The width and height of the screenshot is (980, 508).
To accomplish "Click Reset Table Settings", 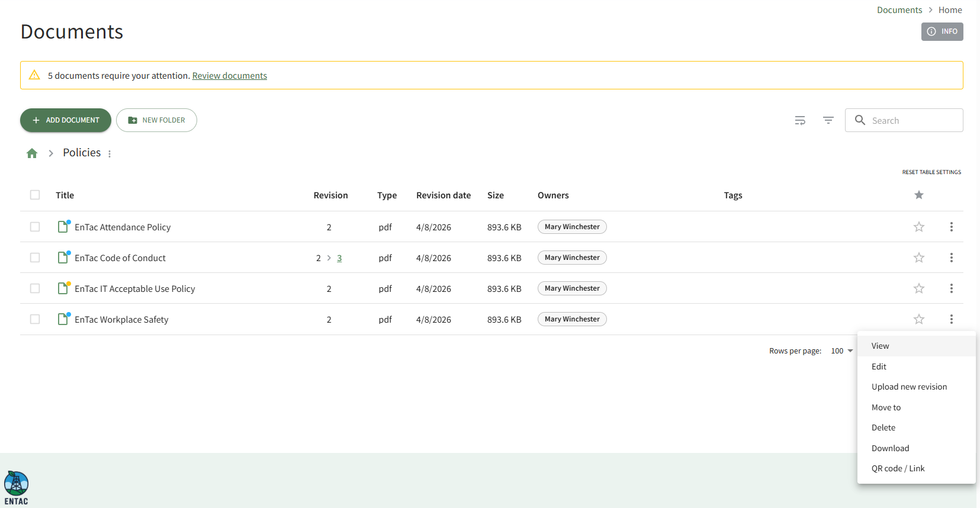I will 931,172.
